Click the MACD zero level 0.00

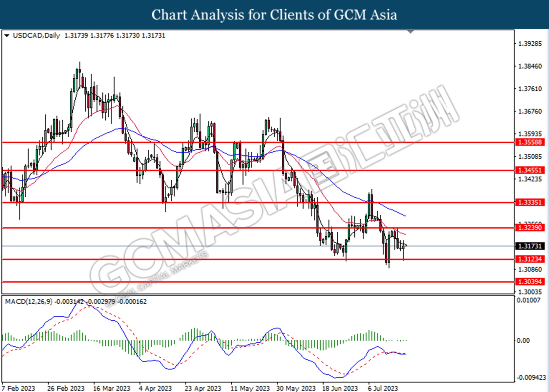[523, 341]
